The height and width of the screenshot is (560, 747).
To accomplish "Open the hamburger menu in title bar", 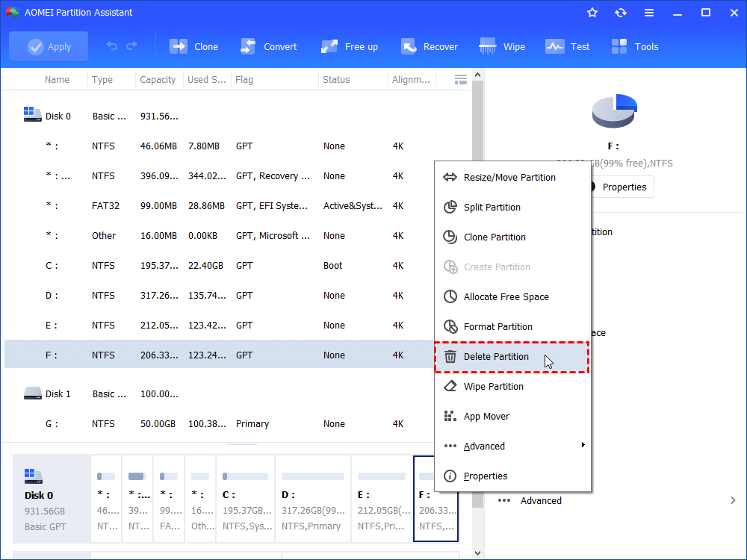I will [x=648, y=12].
